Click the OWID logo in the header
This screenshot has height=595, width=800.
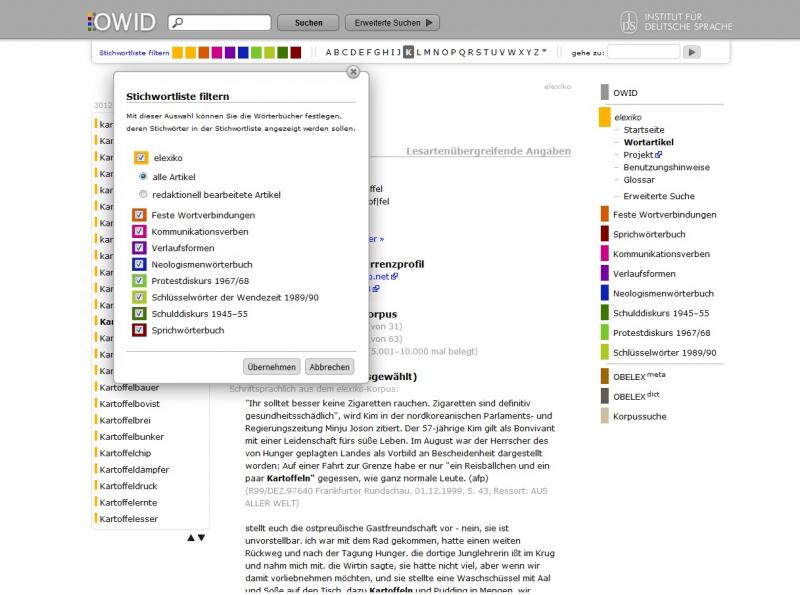[121, 22]
